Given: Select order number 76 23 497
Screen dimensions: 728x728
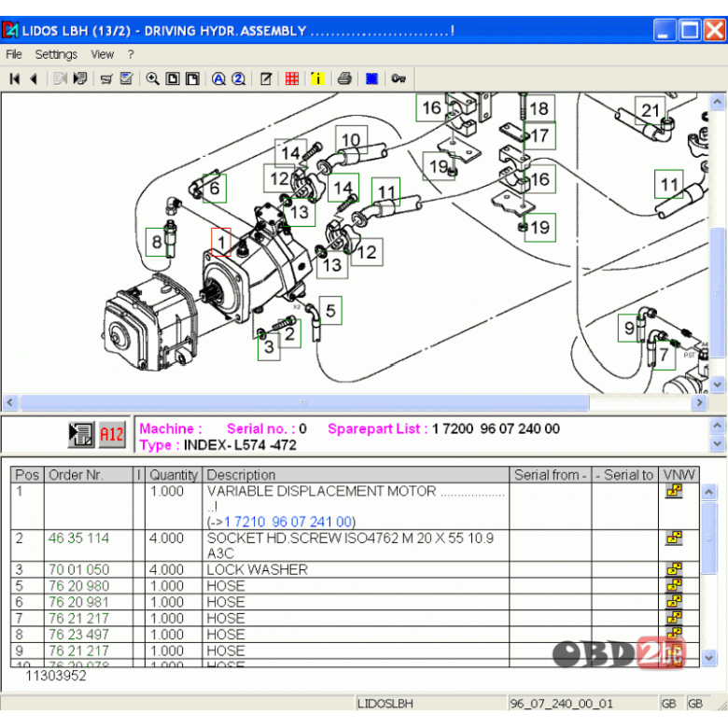Looking at the screenshot, I should [x=79, y=635].
